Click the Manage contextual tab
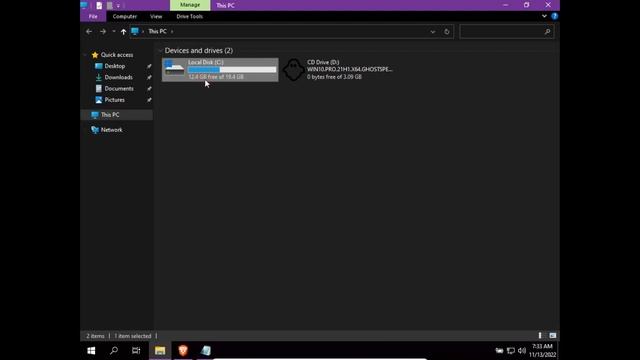The height and width of the screenshot is (360, 640). [x=190, y=5]
